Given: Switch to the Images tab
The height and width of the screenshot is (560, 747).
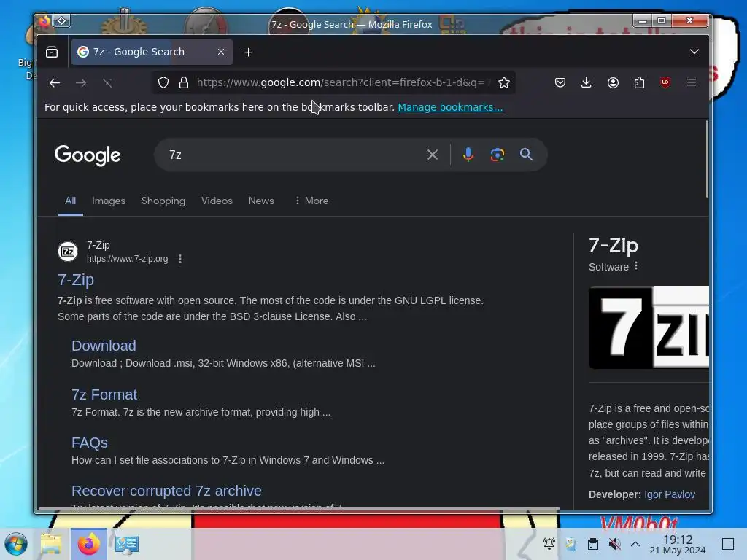Looking at the screenshot, I should coord(109,201).
